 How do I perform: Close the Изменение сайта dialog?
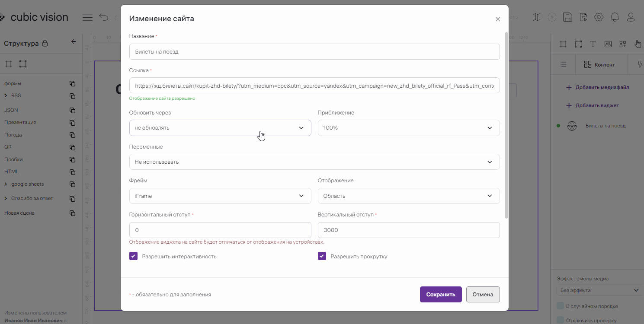[497, 19]
